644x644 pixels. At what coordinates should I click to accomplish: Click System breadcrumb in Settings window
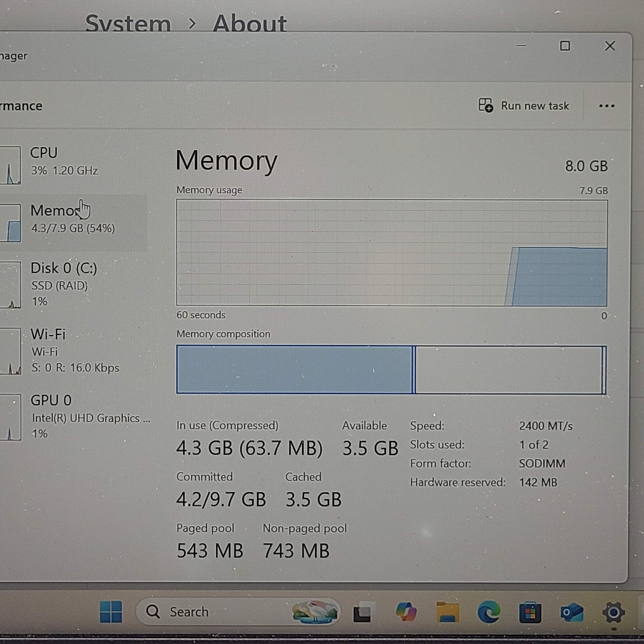[128, 23]
